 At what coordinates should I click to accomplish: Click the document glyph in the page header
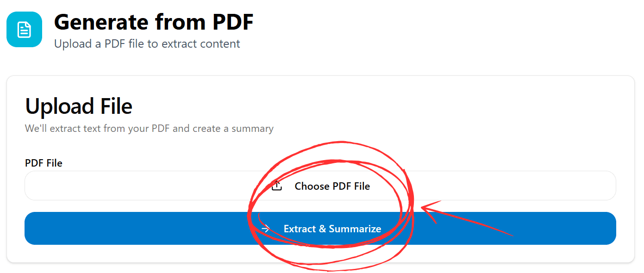(x=24, y=29)
